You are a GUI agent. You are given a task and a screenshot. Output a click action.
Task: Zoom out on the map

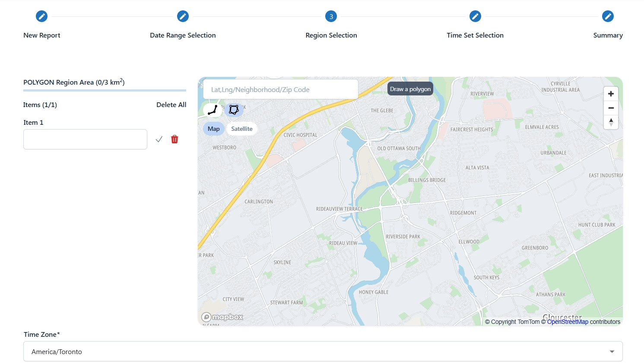[x=611, y=108]
